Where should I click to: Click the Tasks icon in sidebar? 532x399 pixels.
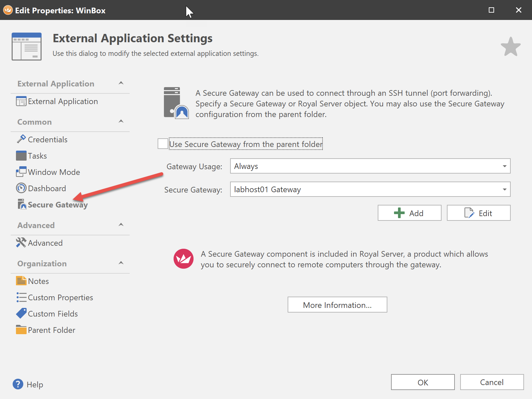21,156
